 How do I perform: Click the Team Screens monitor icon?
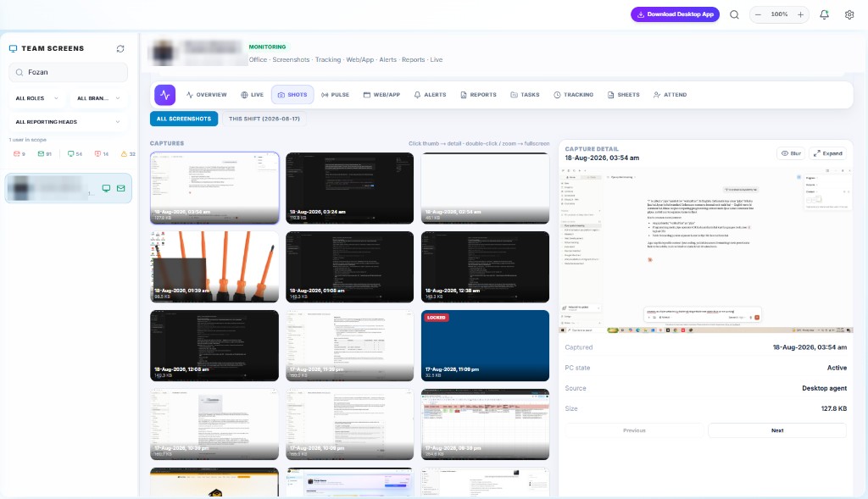click(13, 48)
